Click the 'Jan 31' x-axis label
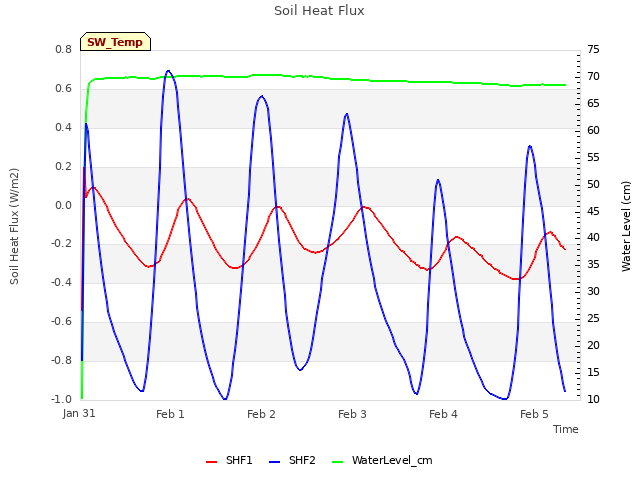The width and height of the screenshot is (640, 480). pos(79,413)
